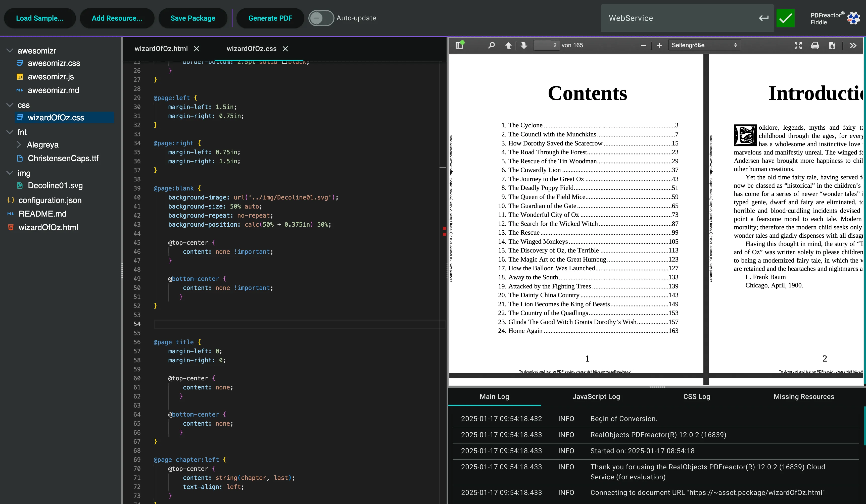This screenshot has width=866, height=504.
Task: Switch to the wizardOfOz.css editor tab
Action: (x=252, y=49)
